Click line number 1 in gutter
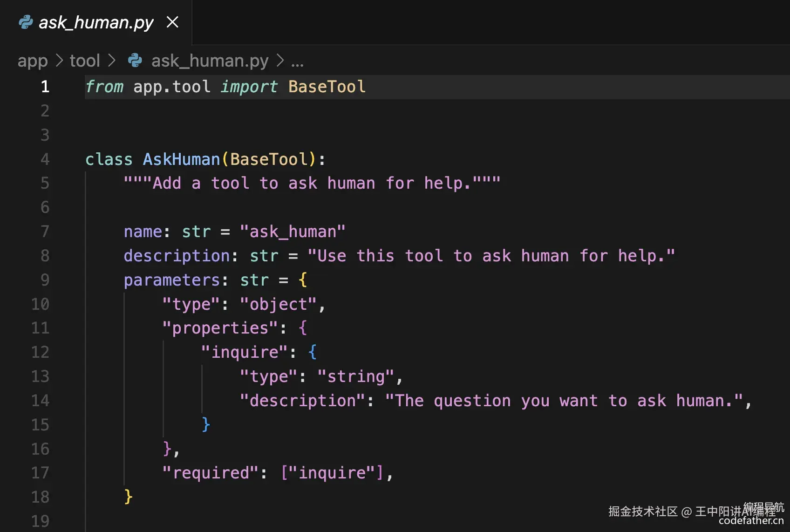 pos(45,87)
